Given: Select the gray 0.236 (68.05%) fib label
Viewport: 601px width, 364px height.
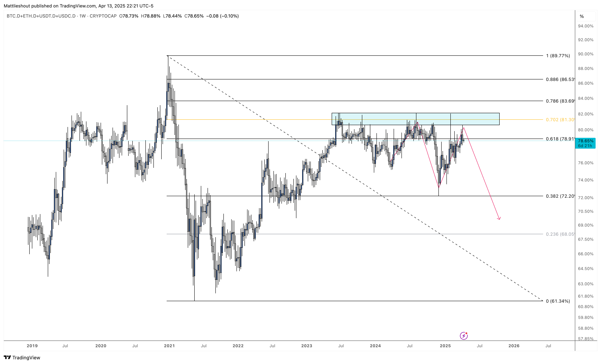Looking at the screenshot, I should coord(560,234).
